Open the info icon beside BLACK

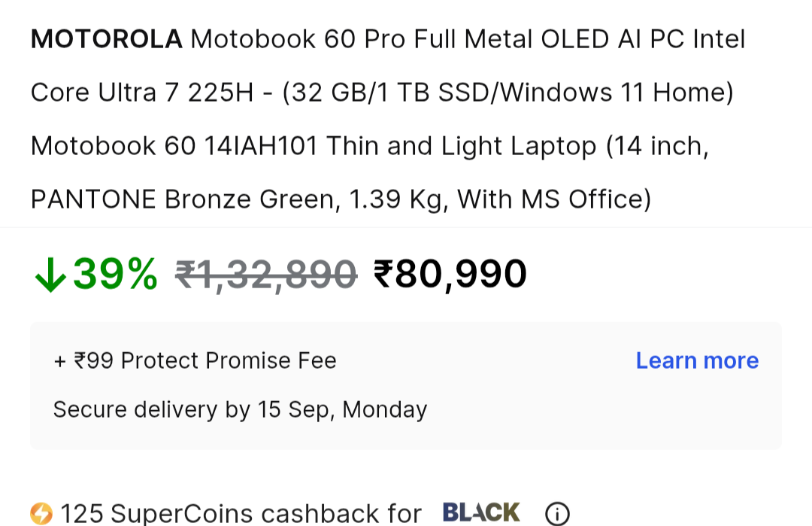pos(556,515)
